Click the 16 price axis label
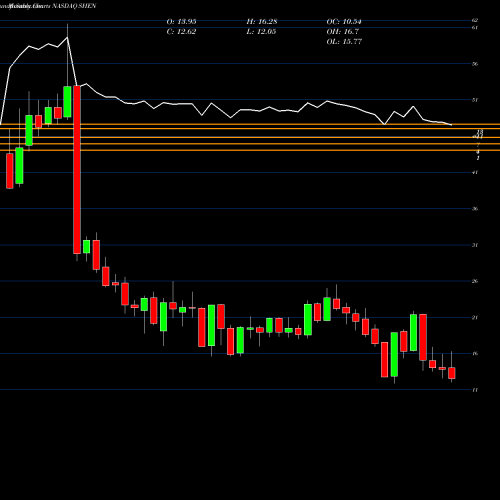 point(475,353)
